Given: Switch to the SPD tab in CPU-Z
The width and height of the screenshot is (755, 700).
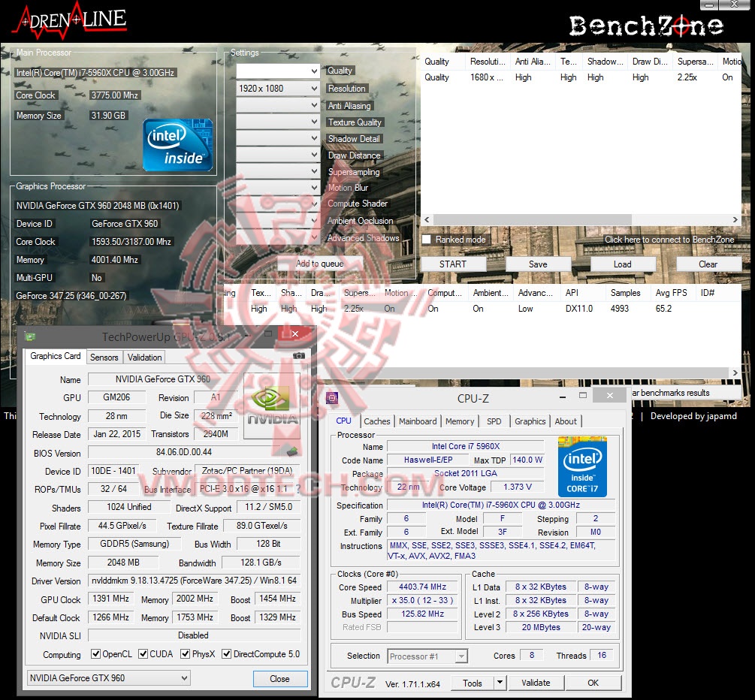Looking at the screenshot, I should tap(494, 421).
